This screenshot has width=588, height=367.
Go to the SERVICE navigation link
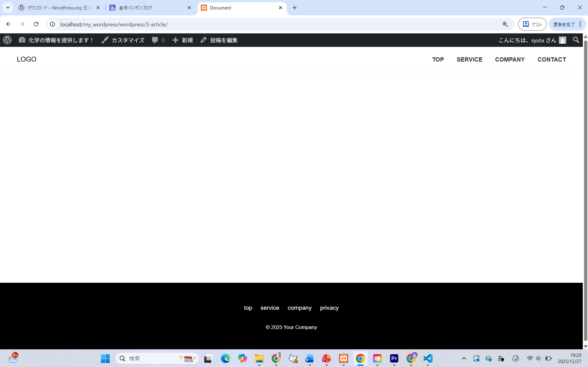[469, 59]
